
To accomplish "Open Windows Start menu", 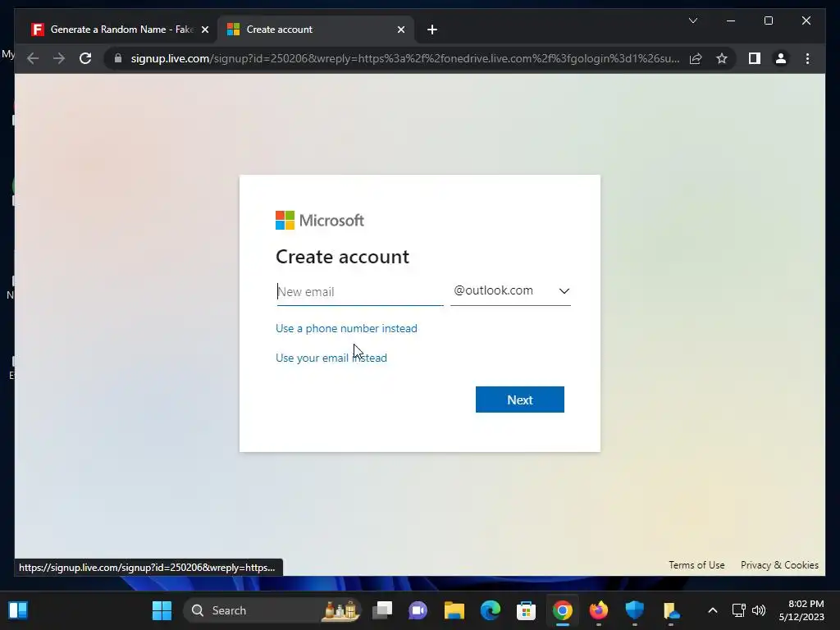I will pos(162,610).
